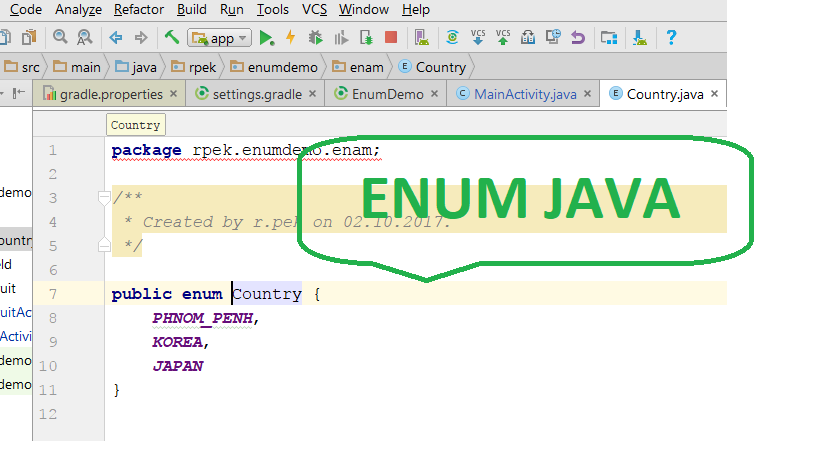
Task: Open the Code menu
Action: click(26, 9)
